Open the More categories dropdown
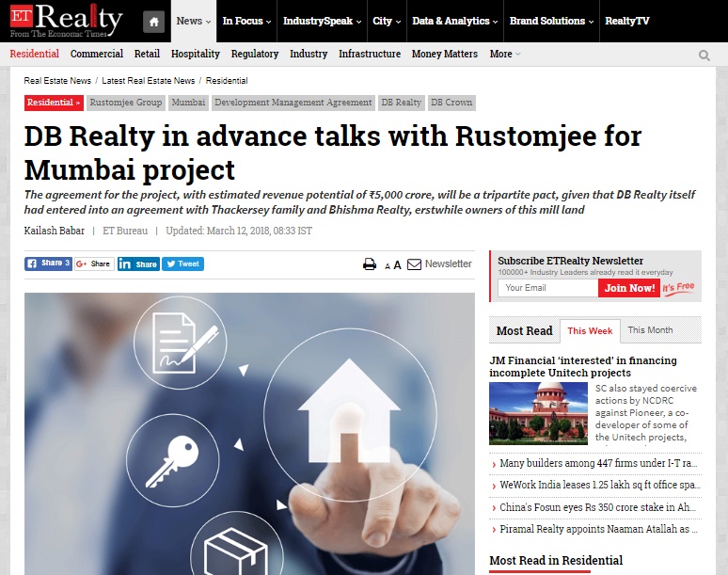 tap(505, 54)
